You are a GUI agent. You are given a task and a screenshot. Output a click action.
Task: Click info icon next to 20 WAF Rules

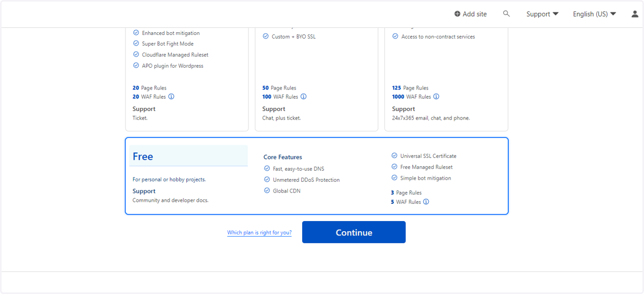pyautogui.click(x=171, y=97)
